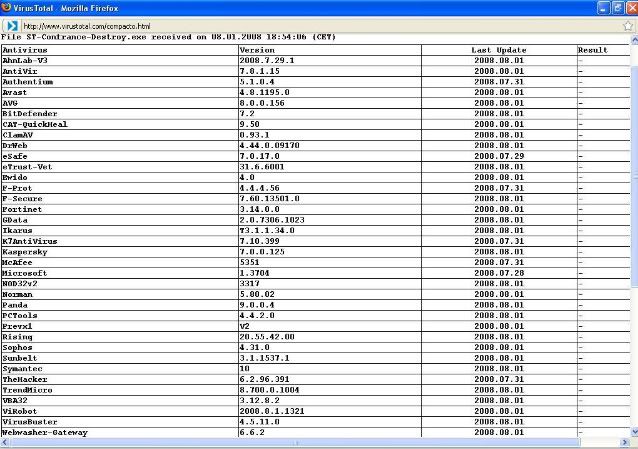The width and height of the screenshot is (638, 449).
Task: Select the DrWeb antivirus name
Action: coord(15,145)
